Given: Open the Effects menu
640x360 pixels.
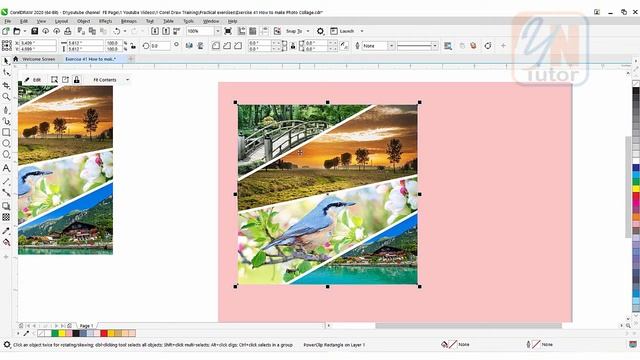Looking at the screenshot, I should coord(105,21).
